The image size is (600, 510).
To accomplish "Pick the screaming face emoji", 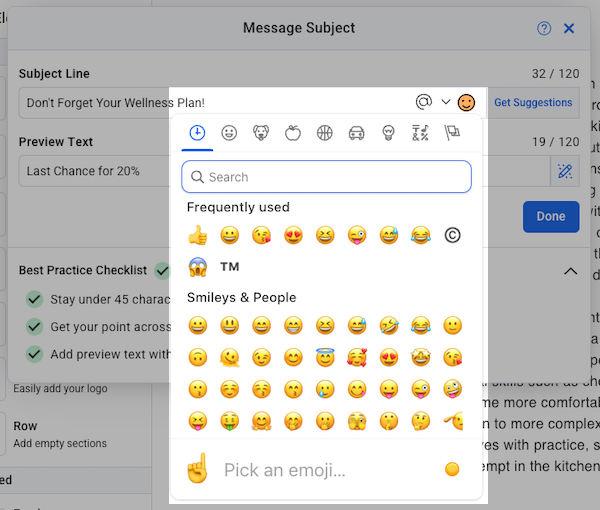I will click(x=198, y=267).
